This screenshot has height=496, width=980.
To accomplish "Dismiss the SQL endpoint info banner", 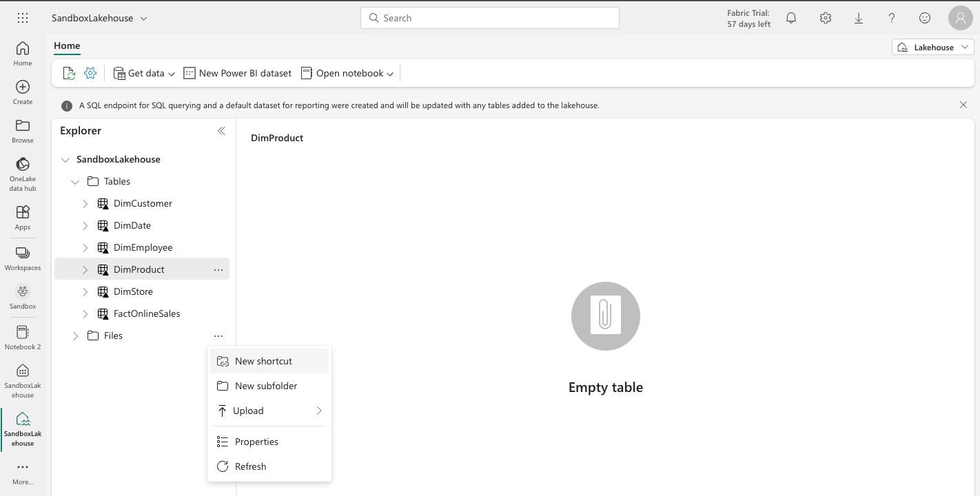I will [963, 105].
